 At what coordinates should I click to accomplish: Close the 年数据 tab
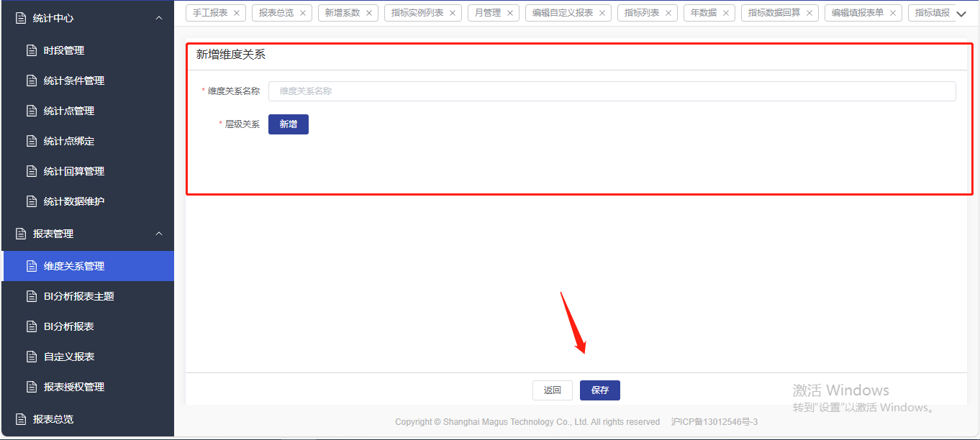[726, 13]
